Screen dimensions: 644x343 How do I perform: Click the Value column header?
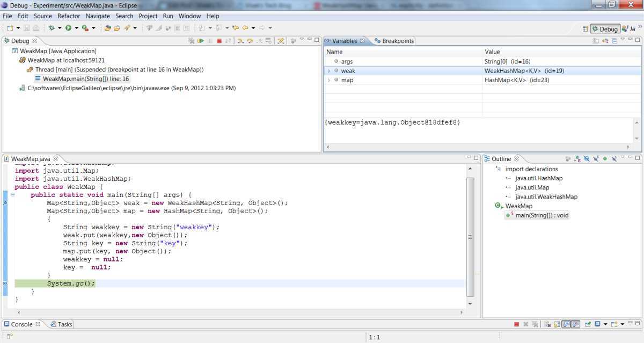tap(562, 52)
